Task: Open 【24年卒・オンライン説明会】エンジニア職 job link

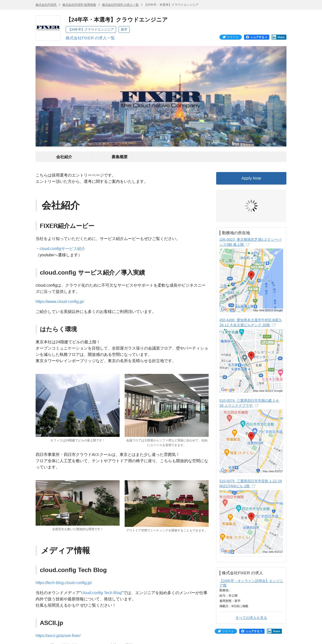Action: coord(251,583)
